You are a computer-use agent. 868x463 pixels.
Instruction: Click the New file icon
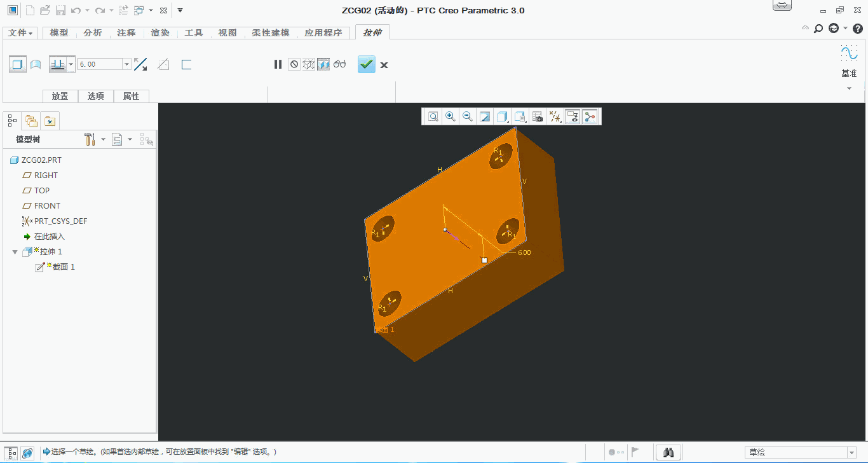tap(30, 10)
